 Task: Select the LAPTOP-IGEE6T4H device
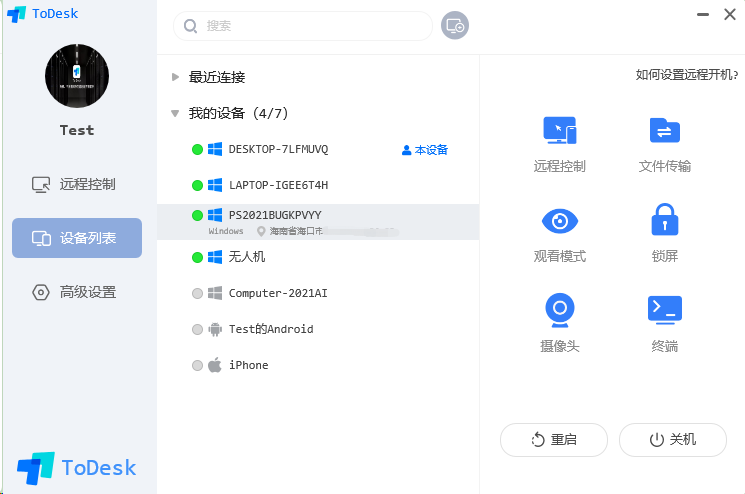tap(278, 185)
